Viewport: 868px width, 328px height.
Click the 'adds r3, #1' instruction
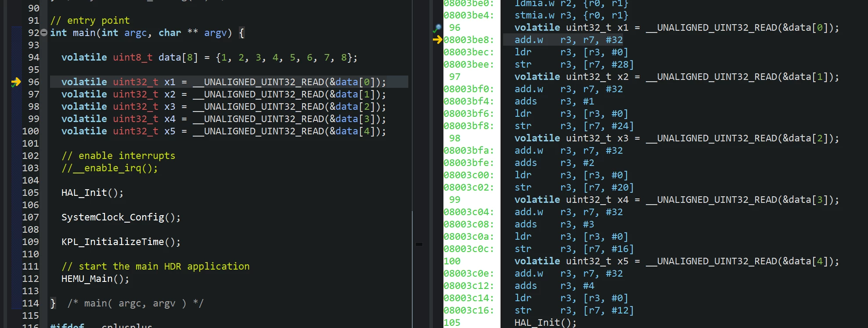click(554, 101)
